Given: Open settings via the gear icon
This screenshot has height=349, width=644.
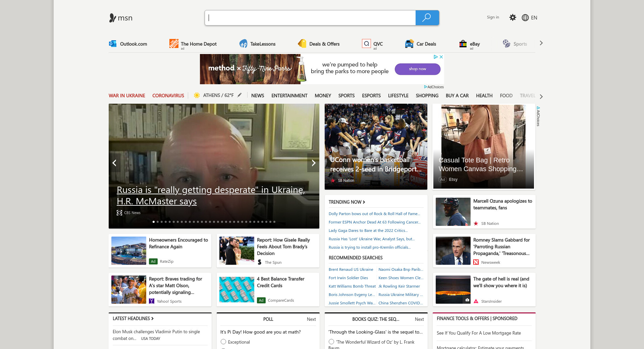Looking at the screenshot, I should [513, 17].
